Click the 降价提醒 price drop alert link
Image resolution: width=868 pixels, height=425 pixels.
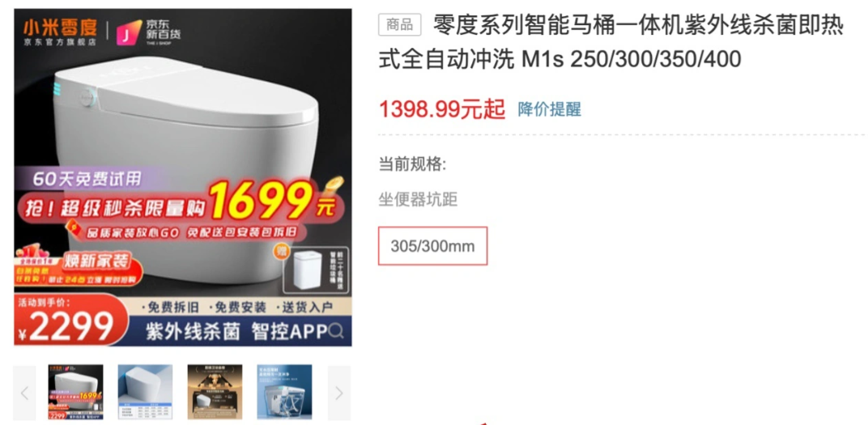549,109
